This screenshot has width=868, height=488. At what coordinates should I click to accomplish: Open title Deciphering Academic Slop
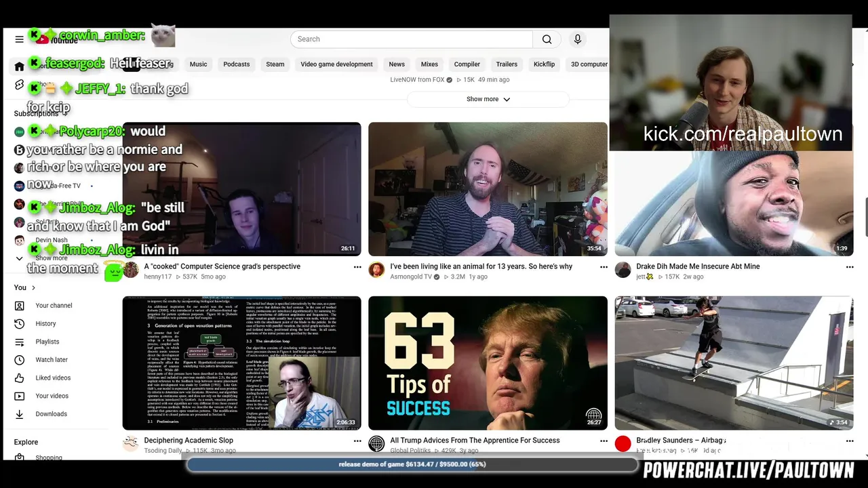189,441
